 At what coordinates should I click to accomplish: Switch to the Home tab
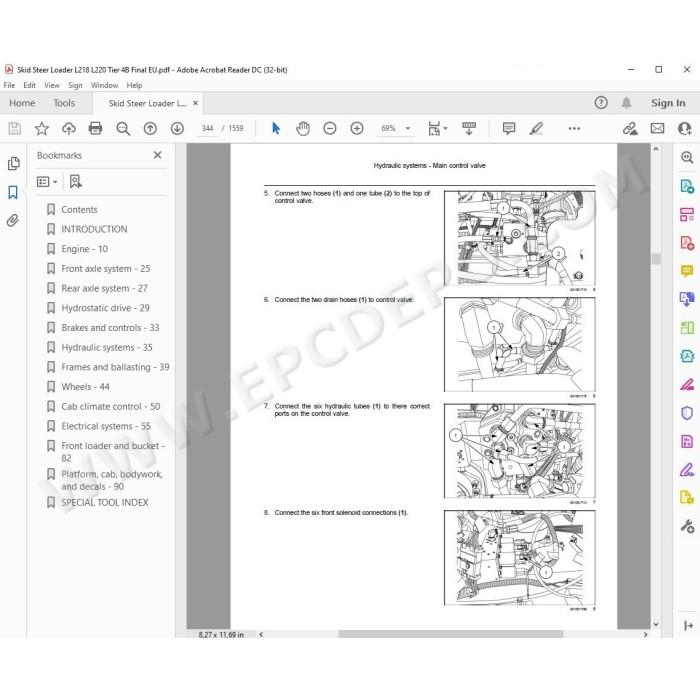(22, 103)
